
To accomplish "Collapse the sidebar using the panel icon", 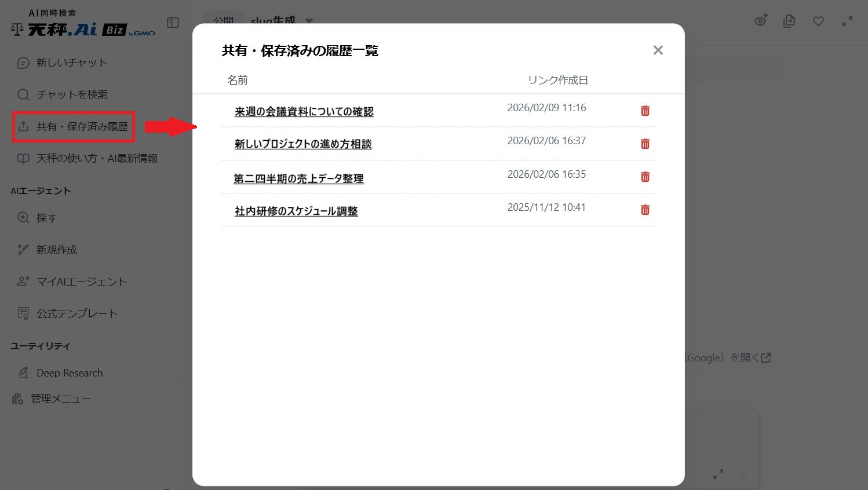I will point(172,23).
